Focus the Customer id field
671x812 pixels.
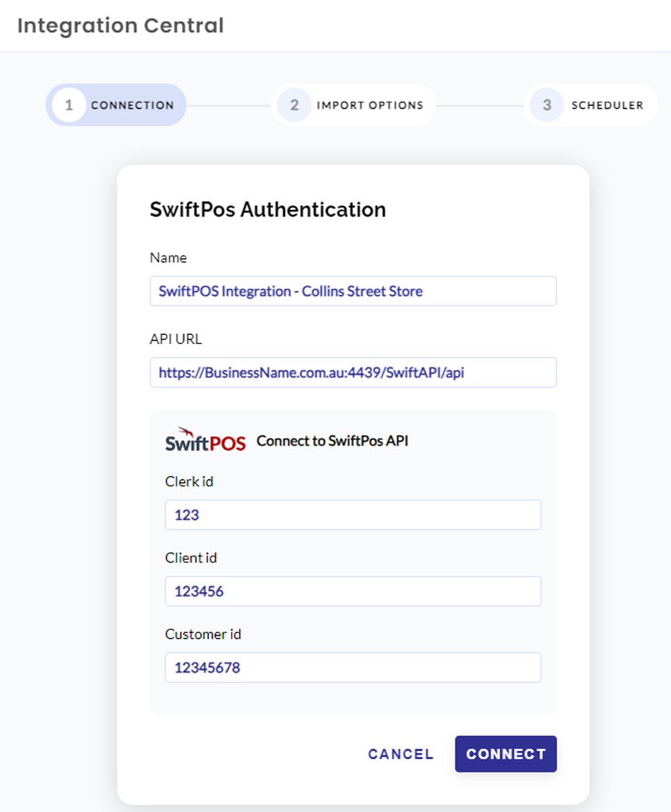pyautogui.click(x=353, y=668)
